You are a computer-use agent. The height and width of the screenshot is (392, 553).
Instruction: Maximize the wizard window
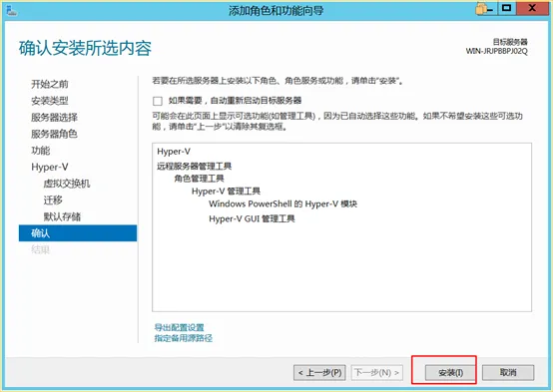(507, 8)
